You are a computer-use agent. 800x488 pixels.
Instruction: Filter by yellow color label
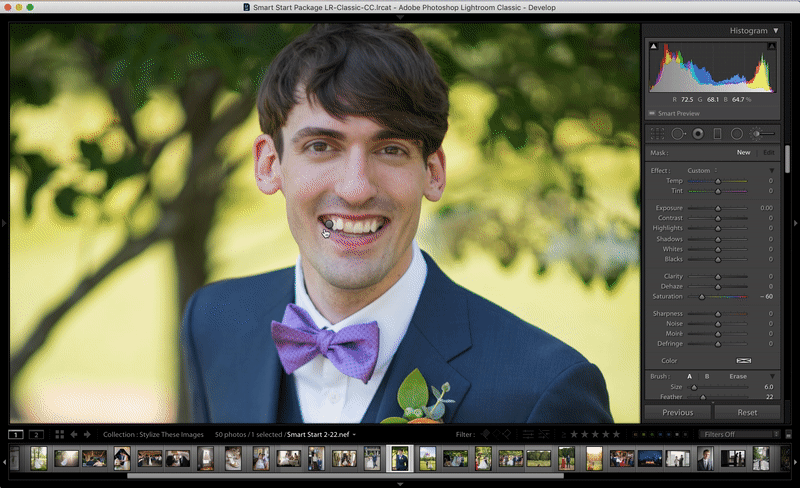[x=644, y=435]
